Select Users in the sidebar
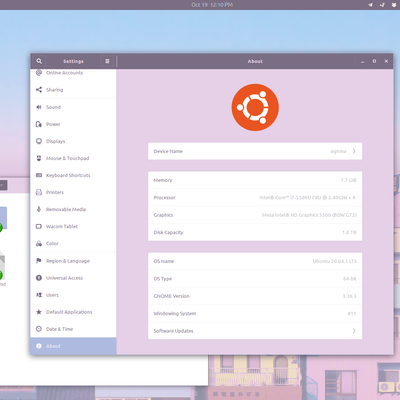 click(73, 295)
